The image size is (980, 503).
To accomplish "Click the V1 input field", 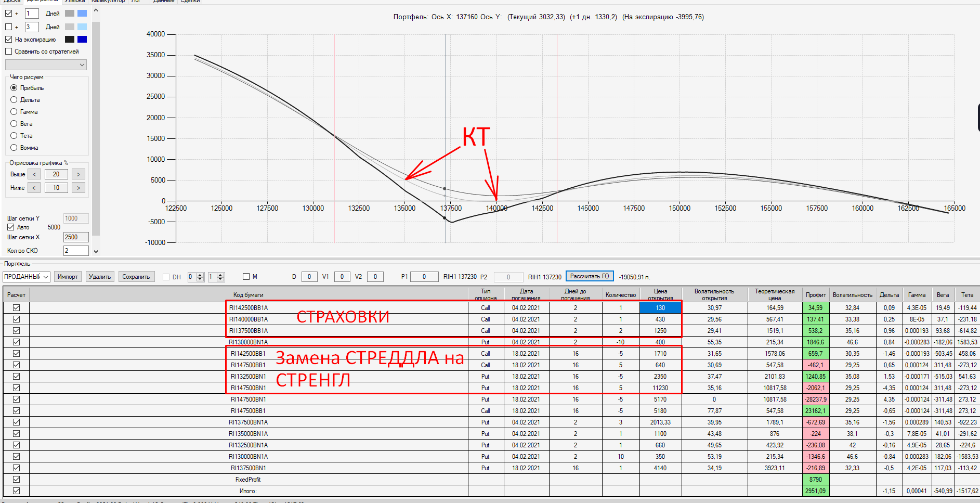I will pos(342,277).
